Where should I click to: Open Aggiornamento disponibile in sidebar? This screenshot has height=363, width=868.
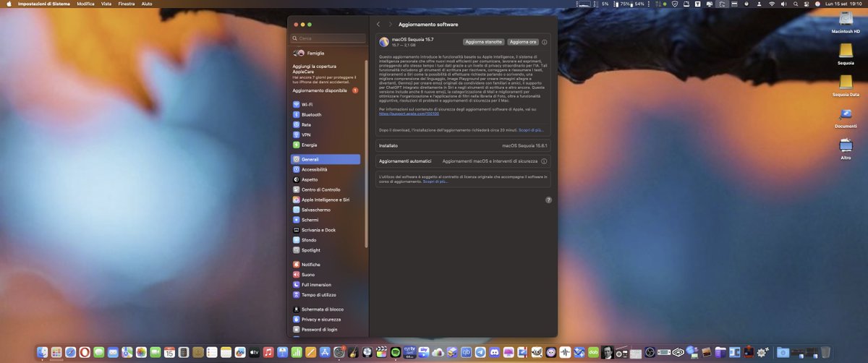(x=325, y=90)
